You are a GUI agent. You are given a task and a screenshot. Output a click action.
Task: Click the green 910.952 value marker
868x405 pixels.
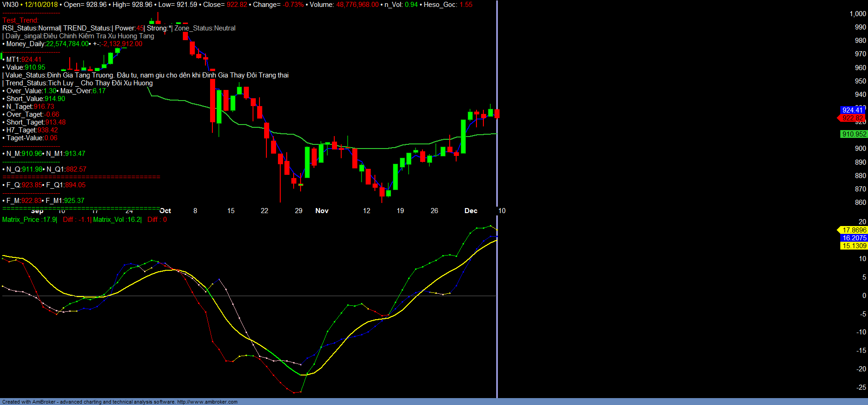854,134
